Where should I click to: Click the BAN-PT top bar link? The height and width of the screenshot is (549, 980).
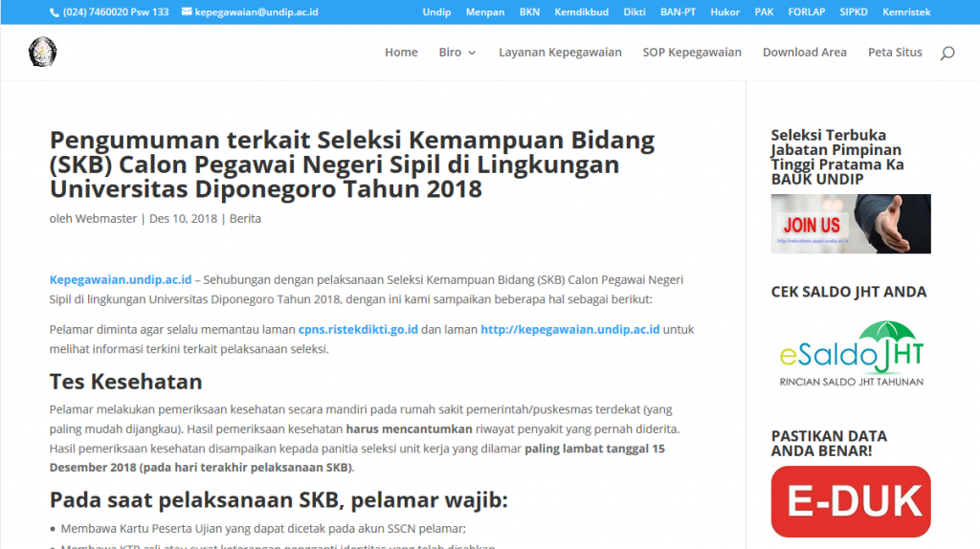pos(678,12)
